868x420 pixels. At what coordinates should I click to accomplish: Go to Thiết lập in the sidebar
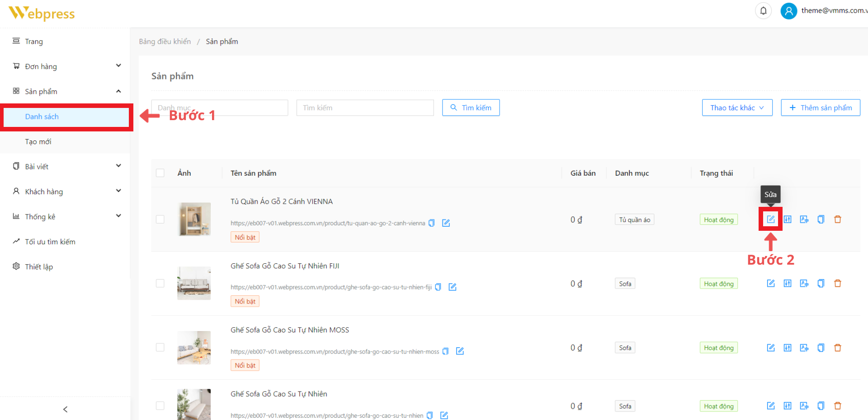point(39,267)
